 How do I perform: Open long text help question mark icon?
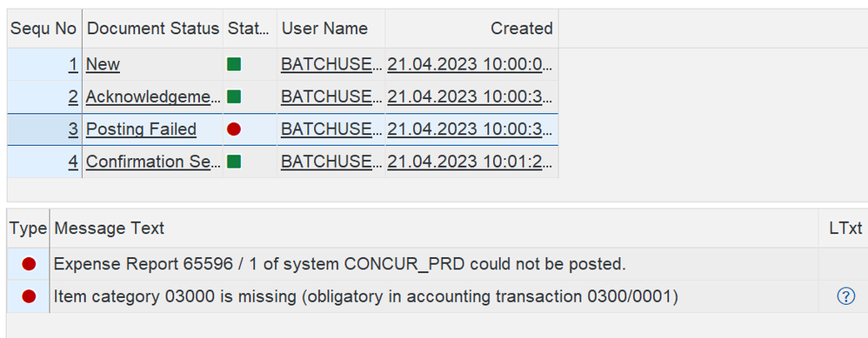pyautogui.click(x=845, y=297)
